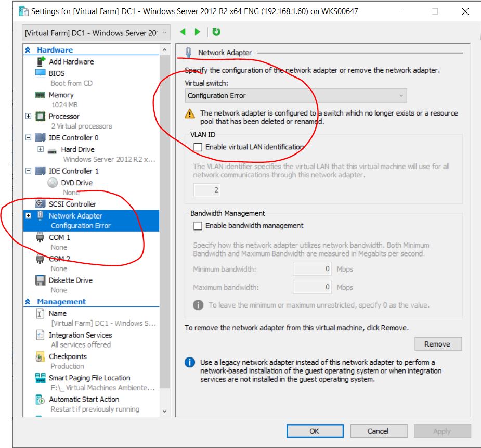Image resolution: width=481 pixels, height=448 pixels.
Task: Click the Smart Paging File Location icon
Action: click(40, 378)
